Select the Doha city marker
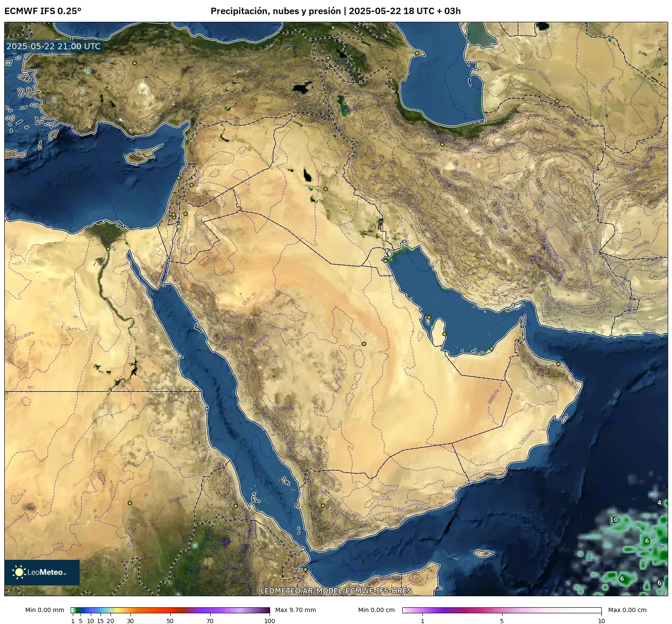The width and height of the screenshot is (672, 624). tap(444, 334)
